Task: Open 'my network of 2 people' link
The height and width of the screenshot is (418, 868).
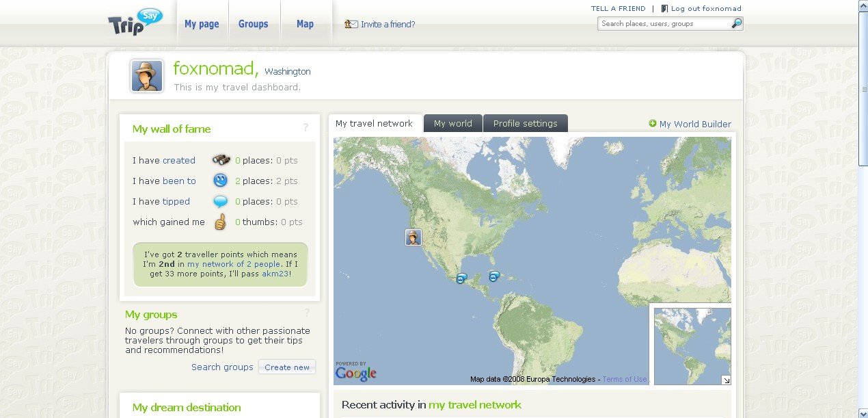Action: point(234,264)
